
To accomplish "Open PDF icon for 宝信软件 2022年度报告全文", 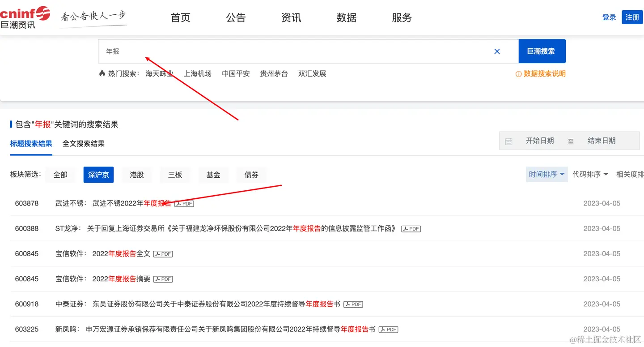I will point(163,254).
